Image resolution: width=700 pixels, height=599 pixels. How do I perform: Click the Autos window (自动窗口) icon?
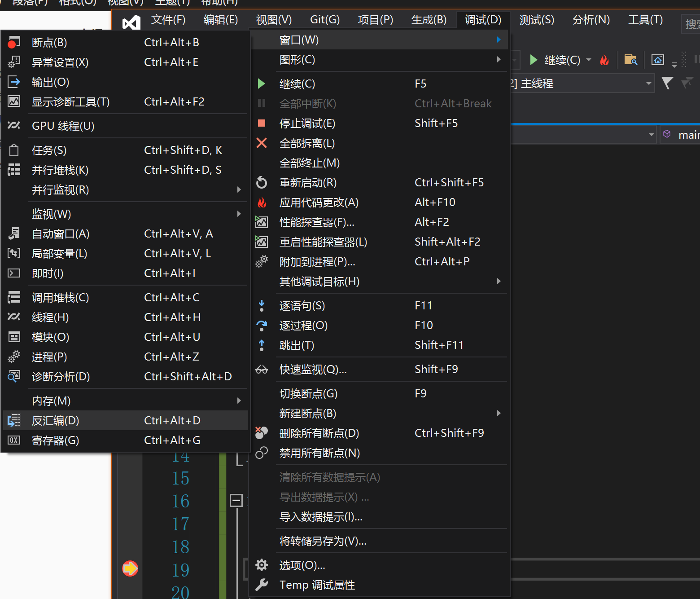coord(14,233)
